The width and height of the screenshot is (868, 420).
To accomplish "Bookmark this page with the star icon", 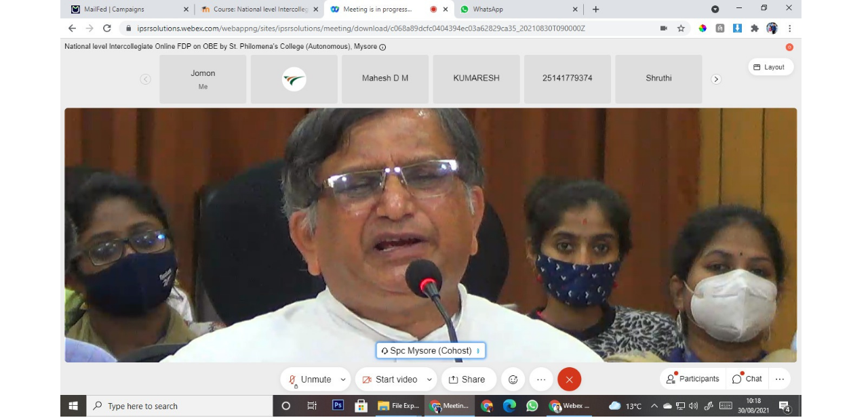I will coord(681,28).
